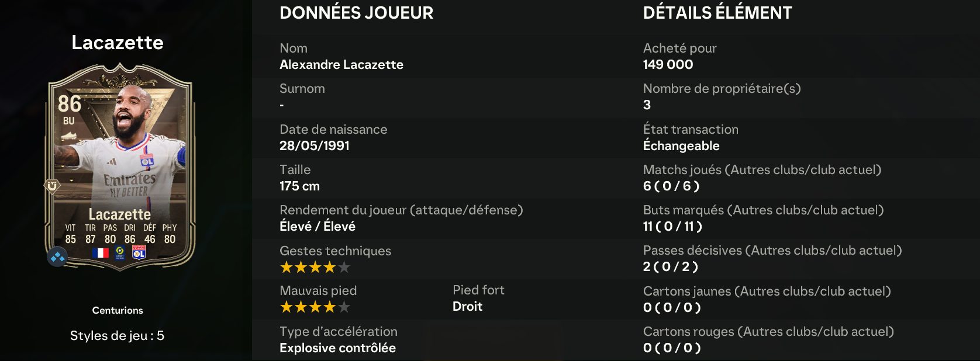Click the Ligue 1 league logo
980x361 pixels.
pyautogui.click(x=120, y=252)
